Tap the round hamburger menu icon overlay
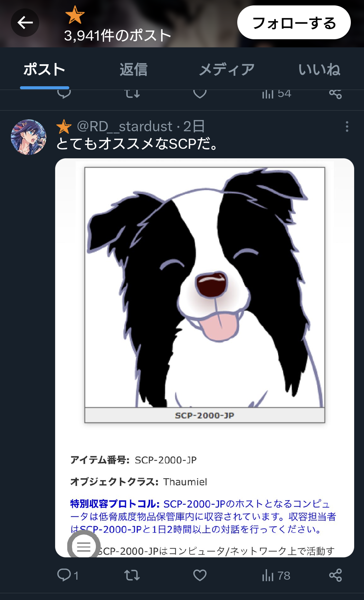364x600 pixels. pos(83,546)
